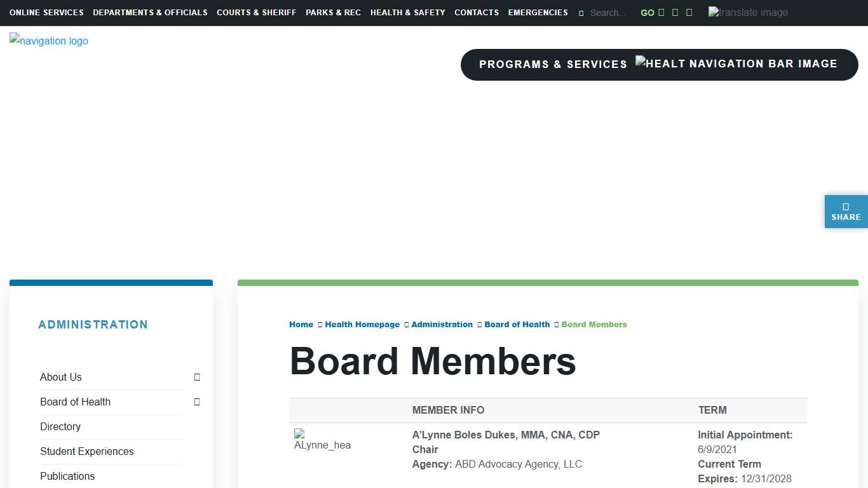868x488 pixels.
Task: Click the navigation logo image
Action: tap(49, 41)
